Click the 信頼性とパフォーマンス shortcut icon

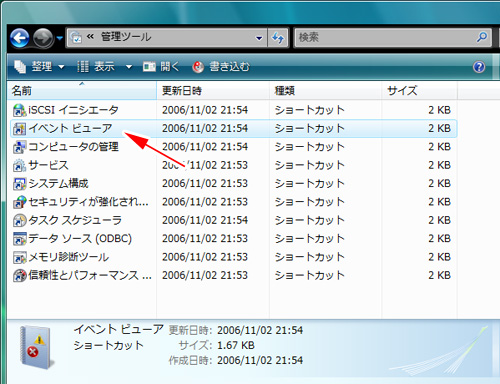point(19,275)
